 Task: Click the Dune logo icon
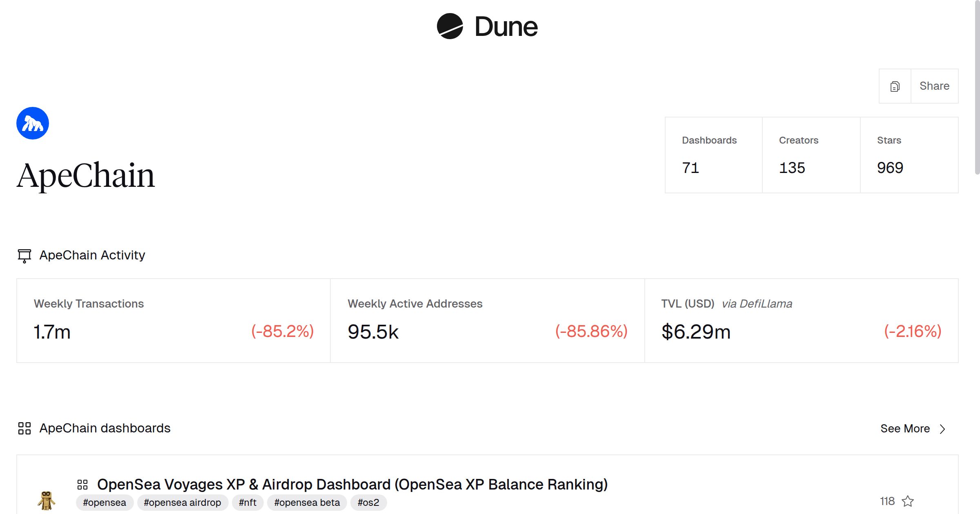pyautogui.click(x=450, y=26)
